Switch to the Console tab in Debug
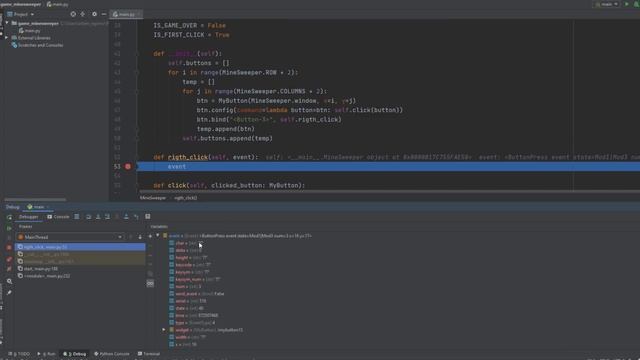 (58, 217)
